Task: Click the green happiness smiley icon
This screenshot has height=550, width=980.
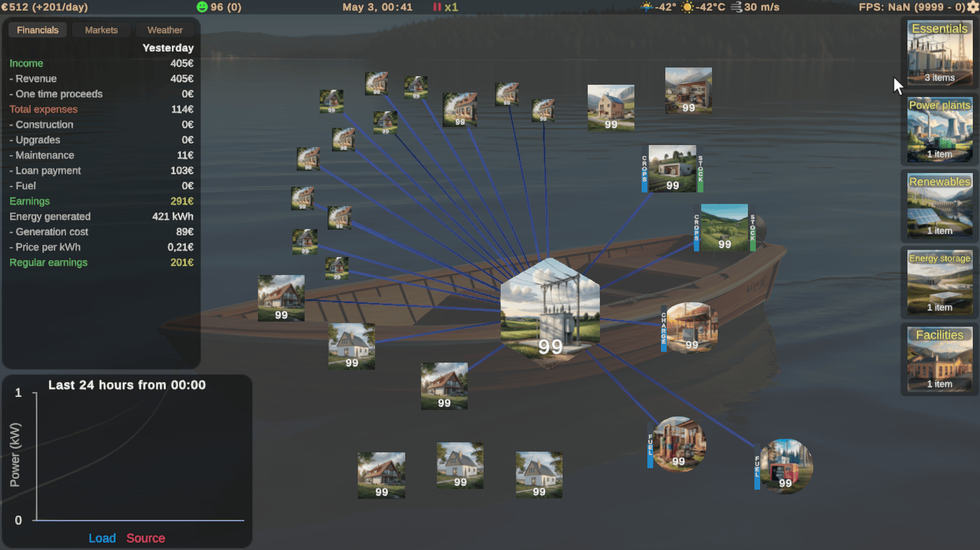Action: pos(202,7)
